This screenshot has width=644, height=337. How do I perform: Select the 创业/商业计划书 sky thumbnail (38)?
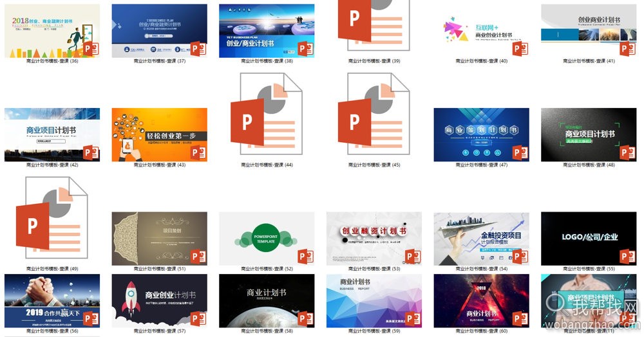tap(267, 31)
